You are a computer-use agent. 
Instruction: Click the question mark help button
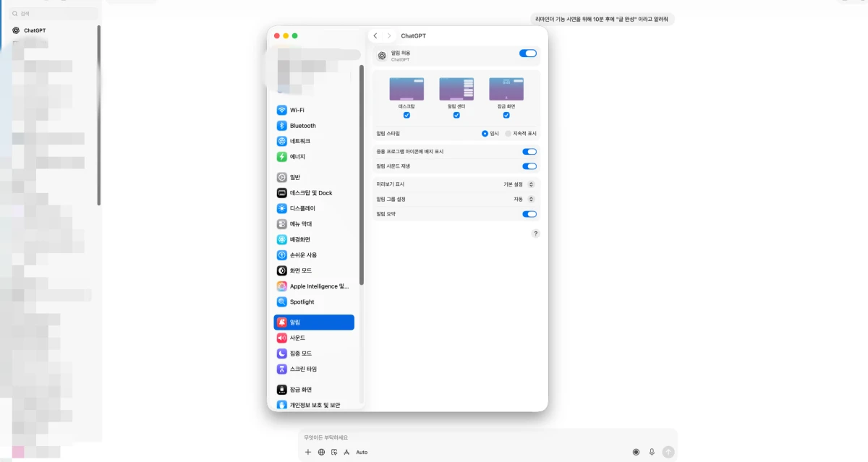(535, 234)
